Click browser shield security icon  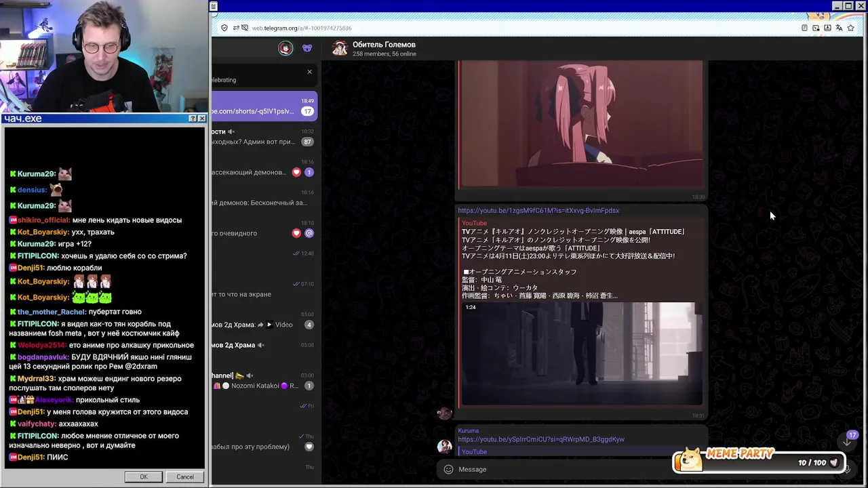coord(224,28)
